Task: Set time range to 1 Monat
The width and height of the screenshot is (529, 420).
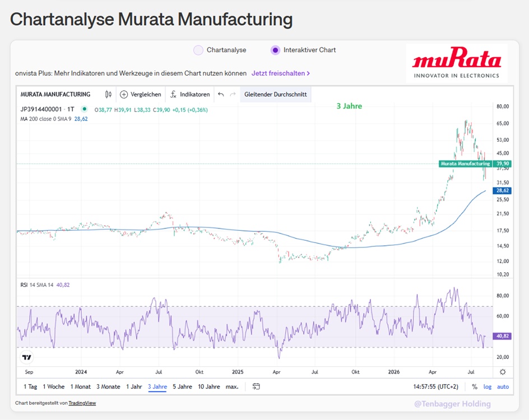Action: (80, 386)
